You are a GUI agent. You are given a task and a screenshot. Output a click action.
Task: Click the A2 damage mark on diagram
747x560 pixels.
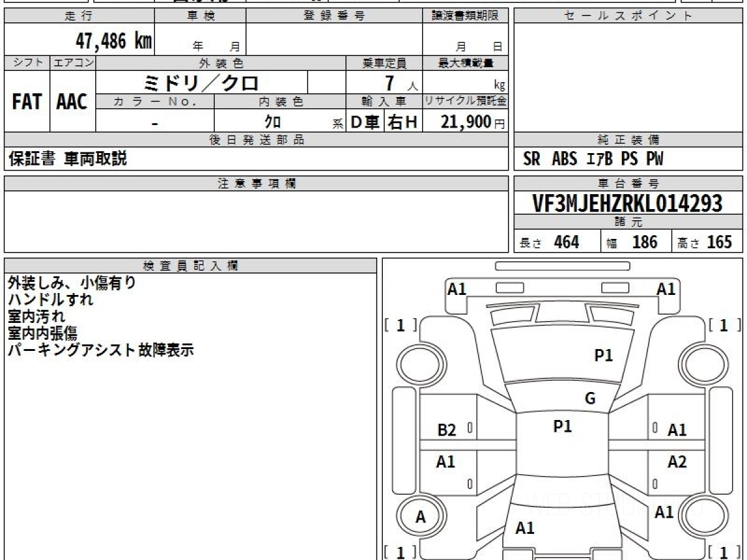coord(677,462)
